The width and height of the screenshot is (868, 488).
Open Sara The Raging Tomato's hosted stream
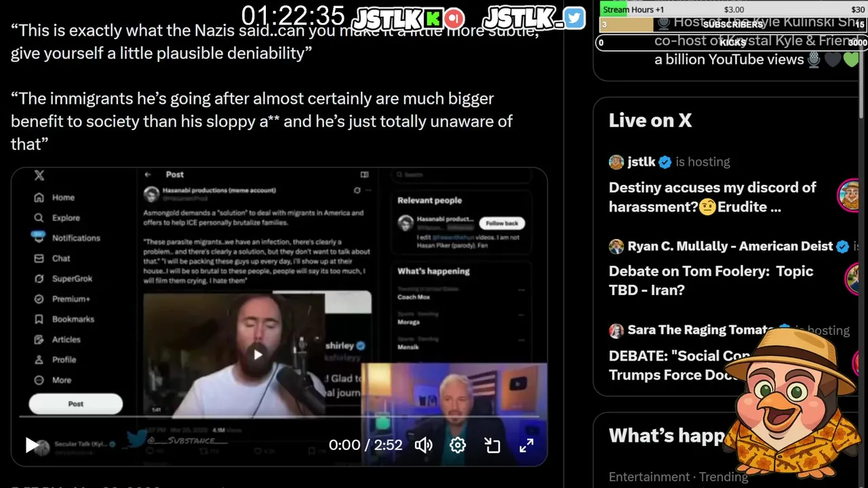coord(700,330)
